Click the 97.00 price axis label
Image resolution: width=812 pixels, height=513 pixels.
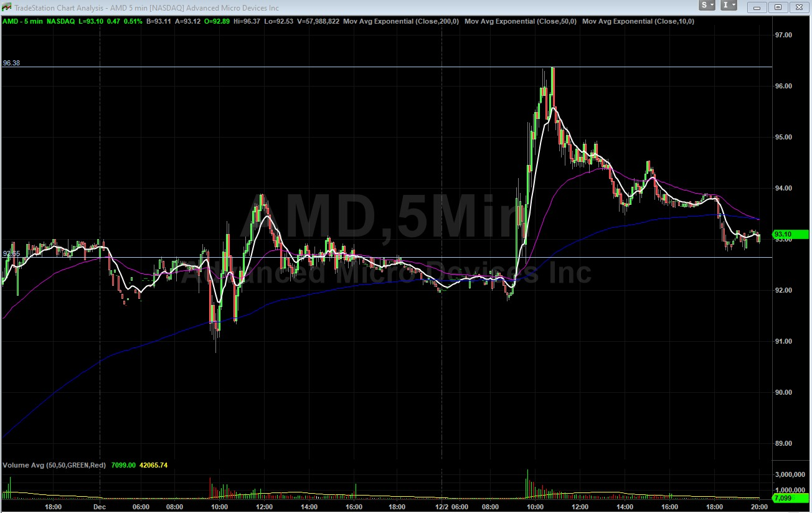(x=783, y=35)
